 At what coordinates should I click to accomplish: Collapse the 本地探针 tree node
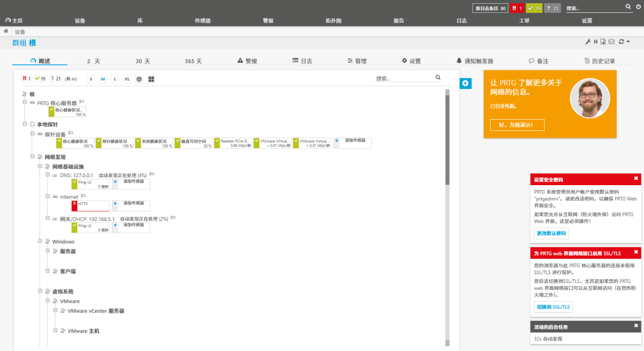click(x=24, y=123)
